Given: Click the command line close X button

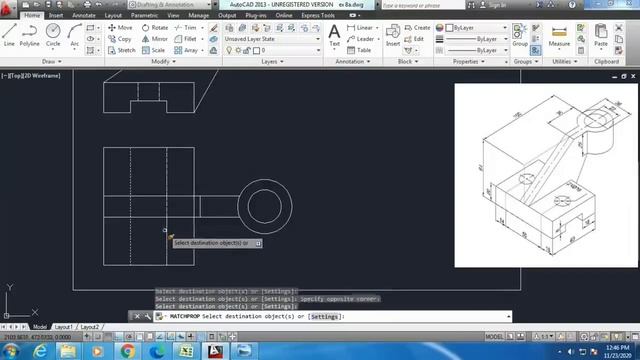Looking at the screenshot, I should [x=137, y=316].
